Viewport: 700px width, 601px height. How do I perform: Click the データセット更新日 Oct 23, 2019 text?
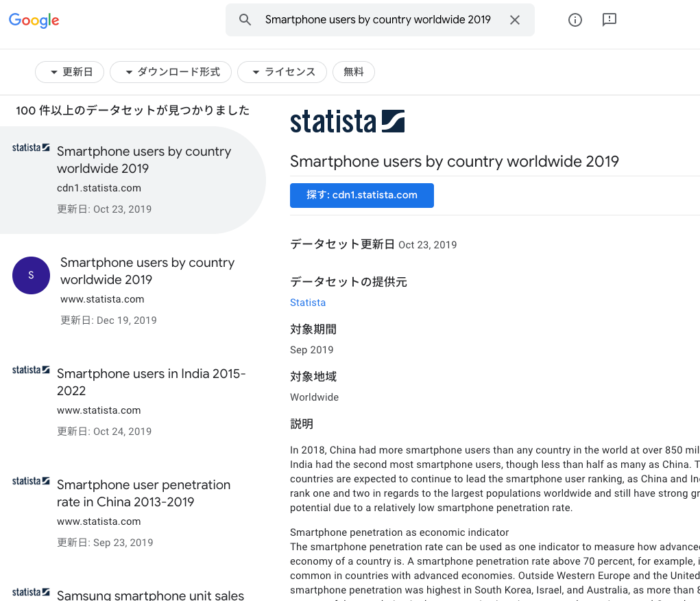(373, 244)
